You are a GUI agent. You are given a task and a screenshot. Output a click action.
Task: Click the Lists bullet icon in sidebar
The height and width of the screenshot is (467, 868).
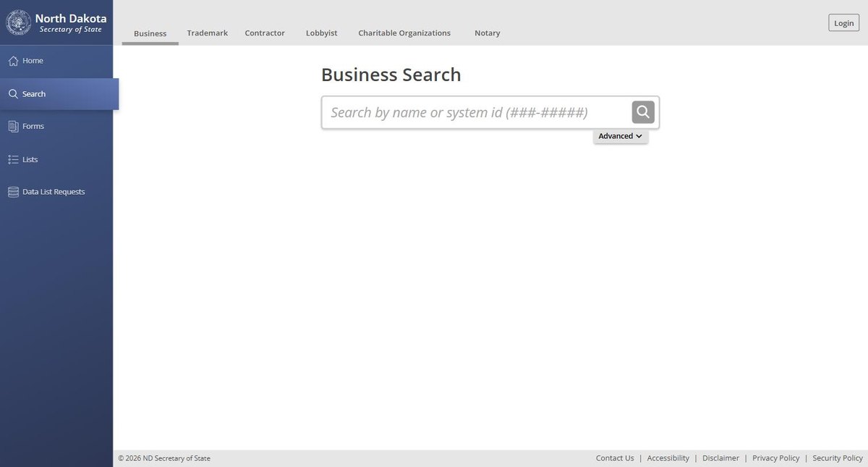pos(13,159)
